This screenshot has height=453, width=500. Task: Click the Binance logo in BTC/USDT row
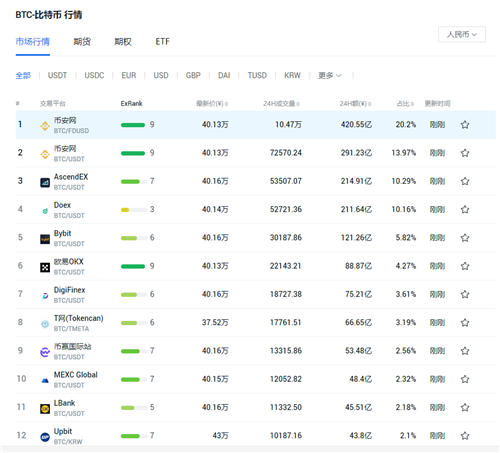point(45,154)
